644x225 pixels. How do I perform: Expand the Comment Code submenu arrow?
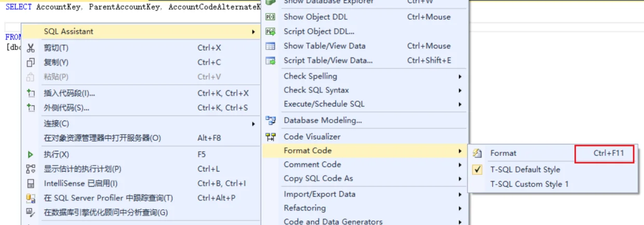pyautogui.click(x=460, y=165)
